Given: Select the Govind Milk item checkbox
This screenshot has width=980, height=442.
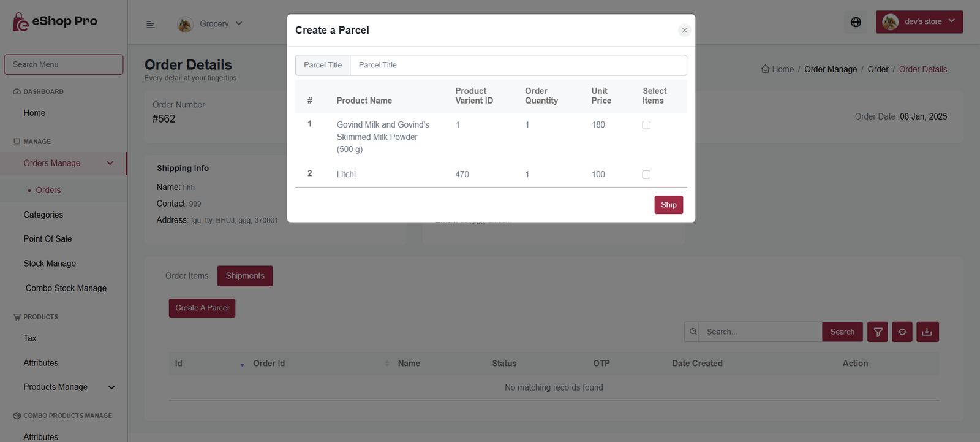Looking at the screenshot, I should (x=646, y=125).
